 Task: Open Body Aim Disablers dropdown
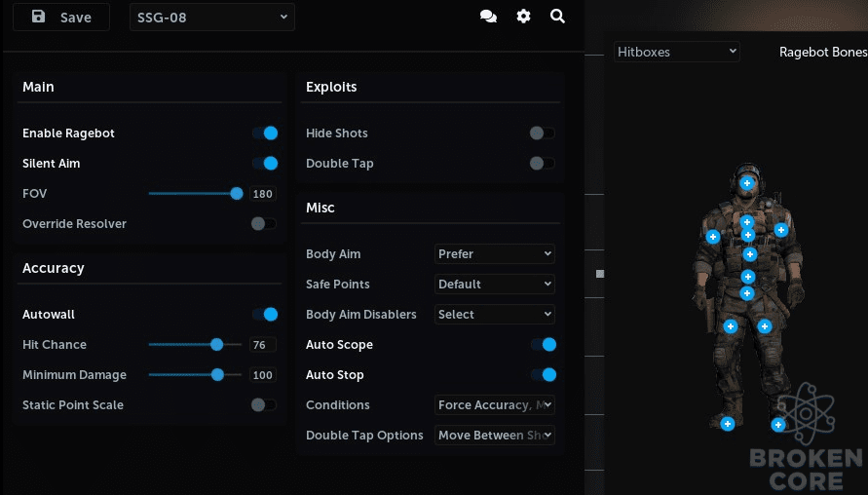pyautogui.click(x=494, y=315)
